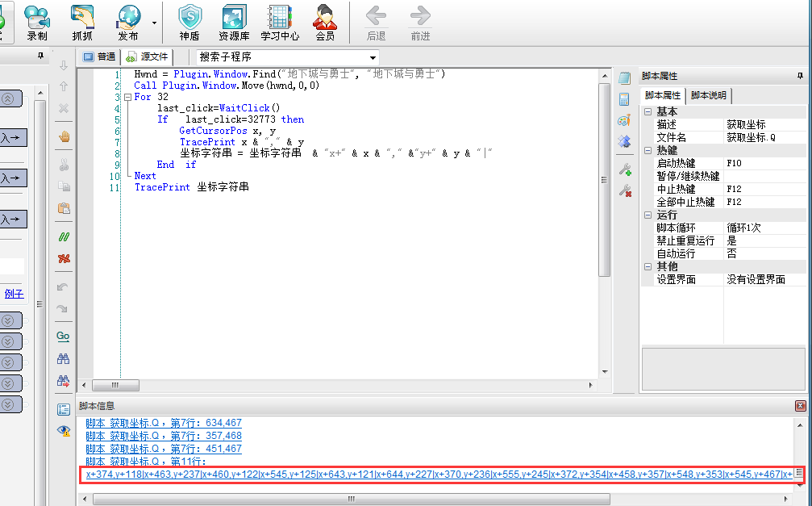Select the 脚本说明 tab
This screenshot has height=506, width=812.
tap(708, 95)
